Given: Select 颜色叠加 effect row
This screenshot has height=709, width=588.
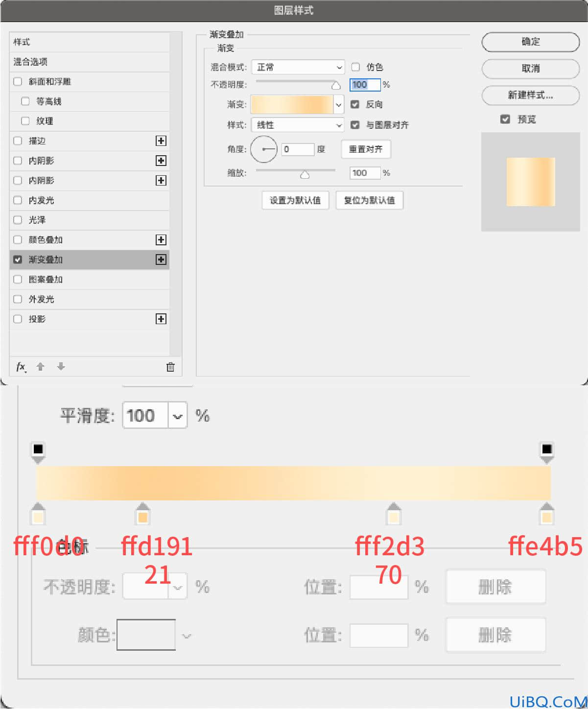Looking at the screenshot, I should (x=89, y=240).
